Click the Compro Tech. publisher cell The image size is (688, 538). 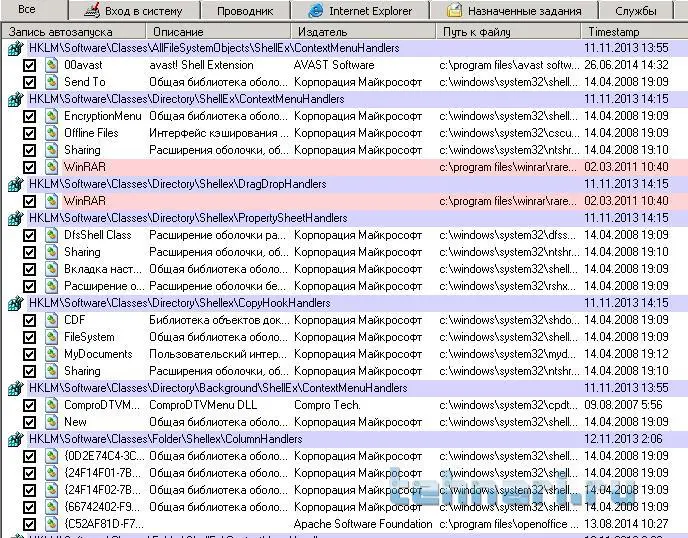click(327, 405)
